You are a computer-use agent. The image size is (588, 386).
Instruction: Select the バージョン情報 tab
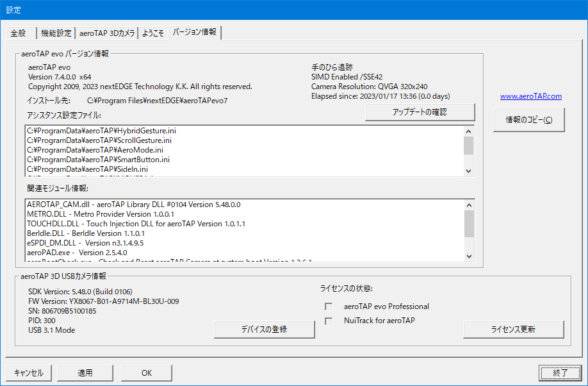point(195,32)
